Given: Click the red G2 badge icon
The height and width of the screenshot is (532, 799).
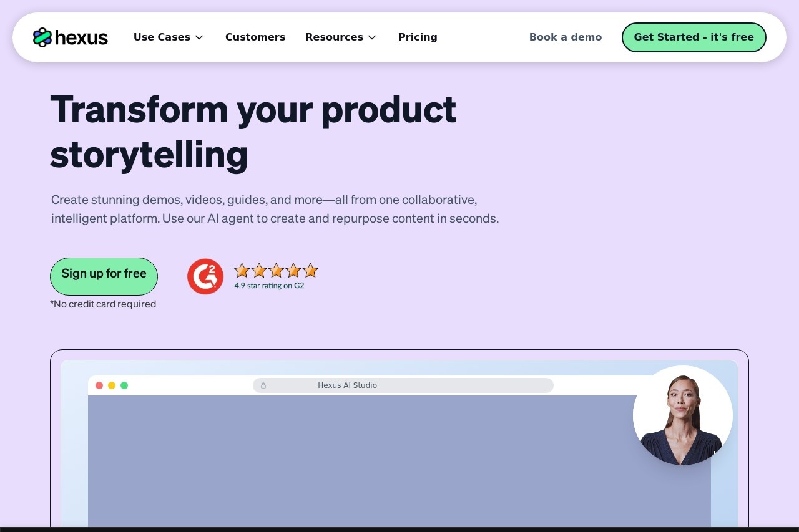Looking at the screenshot, I should [x=205, y=276].
